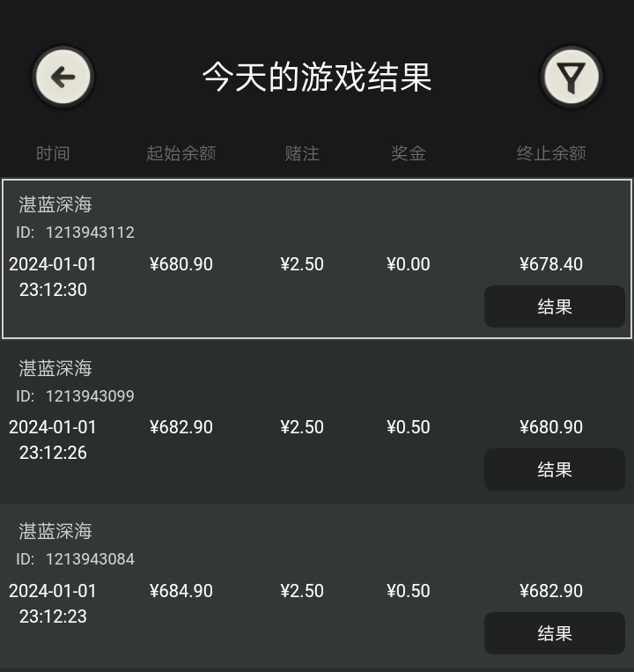Select the 终止余额 column header
The width and height of the screenshot is (634, 672).
coord(551,153)
